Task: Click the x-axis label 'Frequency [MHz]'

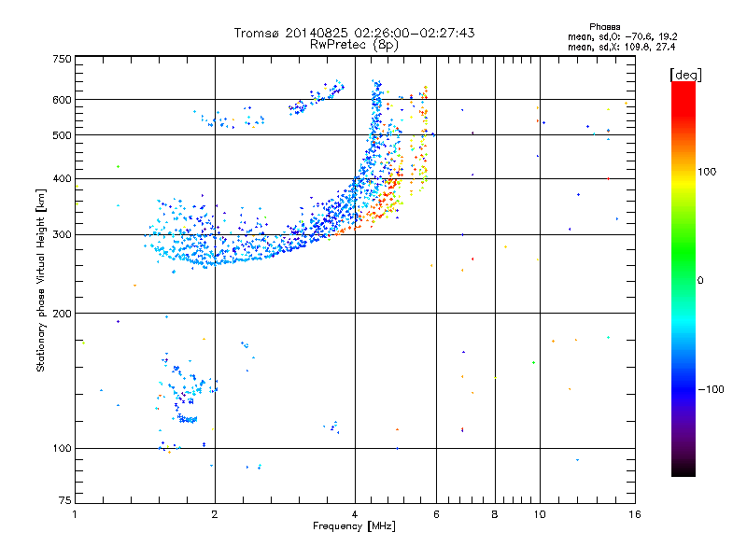Action: [x=354, y=526]
